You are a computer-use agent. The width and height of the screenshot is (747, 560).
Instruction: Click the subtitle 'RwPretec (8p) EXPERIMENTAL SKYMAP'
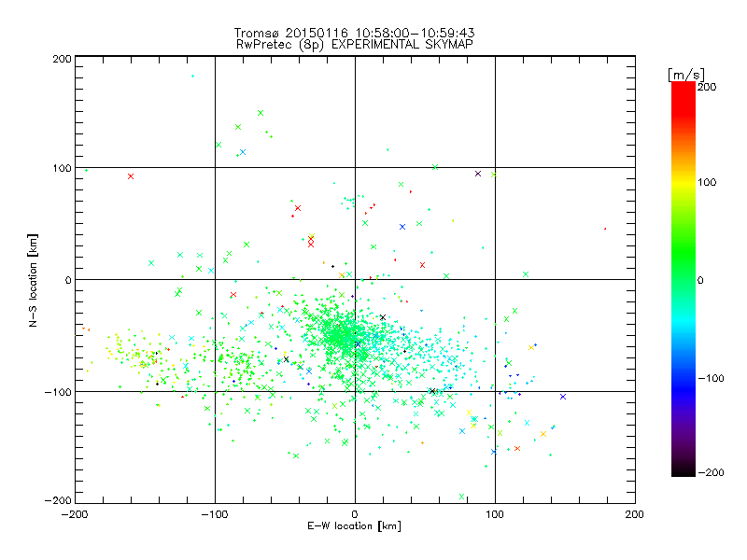tap(355, 45)
